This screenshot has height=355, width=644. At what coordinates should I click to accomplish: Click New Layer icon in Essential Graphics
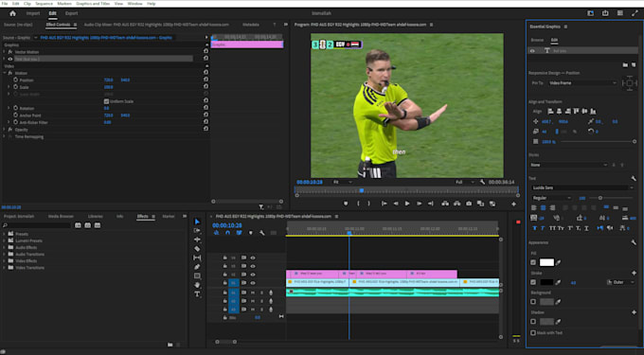634,64
